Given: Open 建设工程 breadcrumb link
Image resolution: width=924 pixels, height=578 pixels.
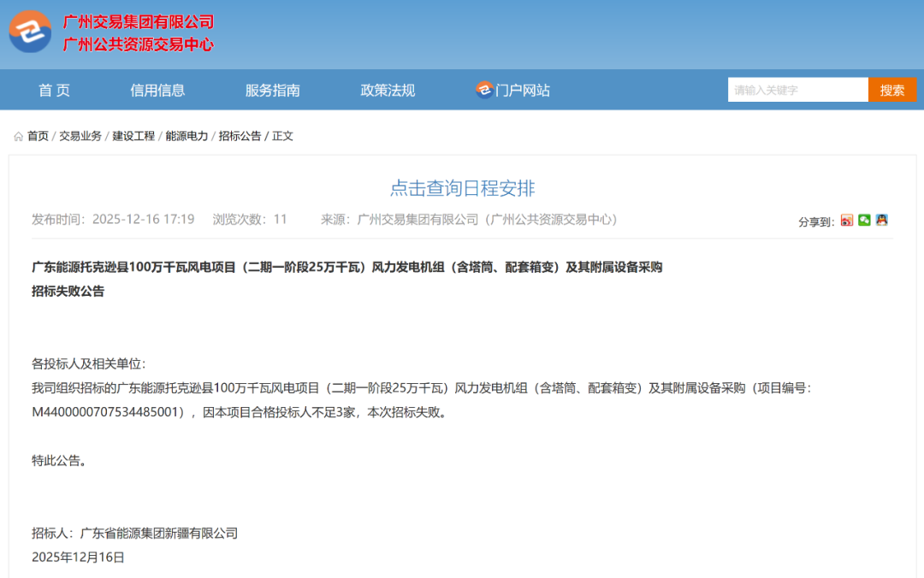Looking at the screenshot, I should click(x=133, y=136).
